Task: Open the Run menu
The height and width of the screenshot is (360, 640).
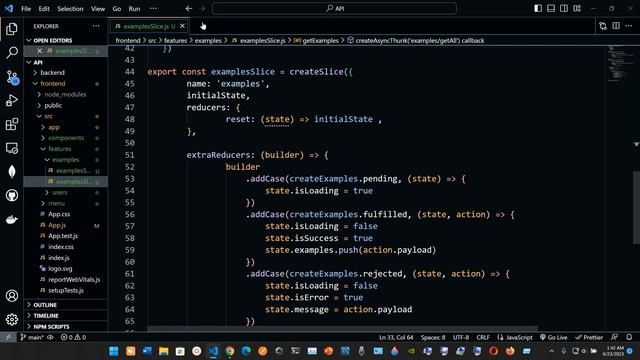Action: coord(134,9)
